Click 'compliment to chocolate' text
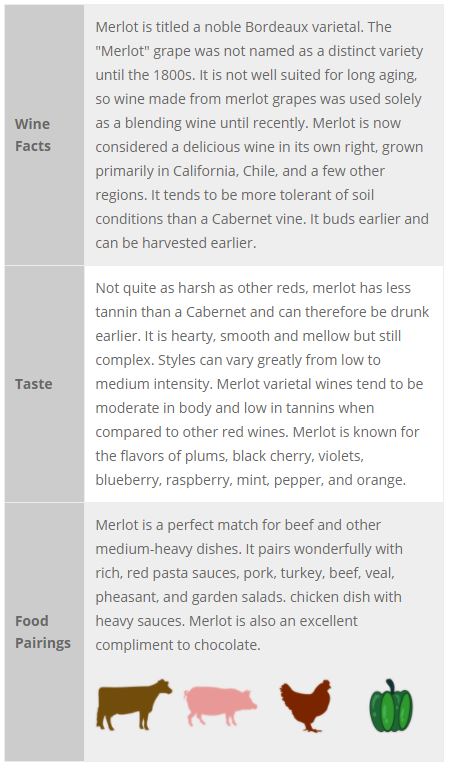The width and height of the screenshot is (450, 769). 178,645
